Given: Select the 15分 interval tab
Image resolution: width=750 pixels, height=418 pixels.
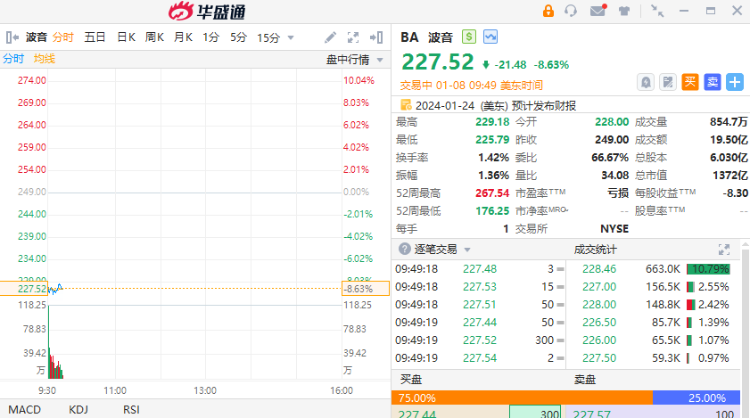Looking at the screenshot, I should click(x=268, y=38).
